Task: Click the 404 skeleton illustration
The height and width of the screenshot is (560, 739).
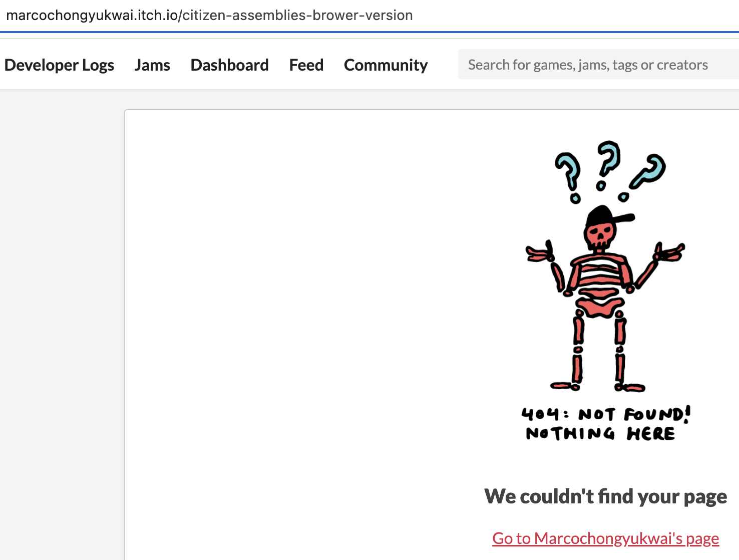Action: pos(606,292)
